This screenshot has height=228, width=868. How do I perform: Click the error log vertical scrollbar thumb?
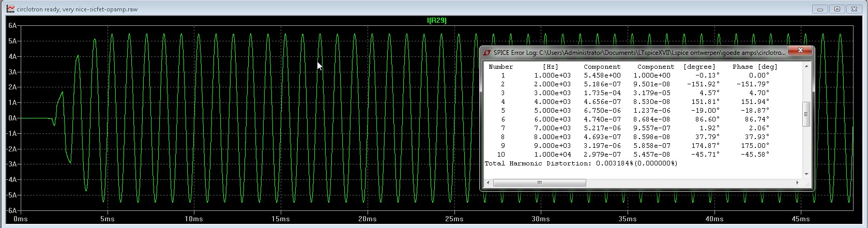806,114
